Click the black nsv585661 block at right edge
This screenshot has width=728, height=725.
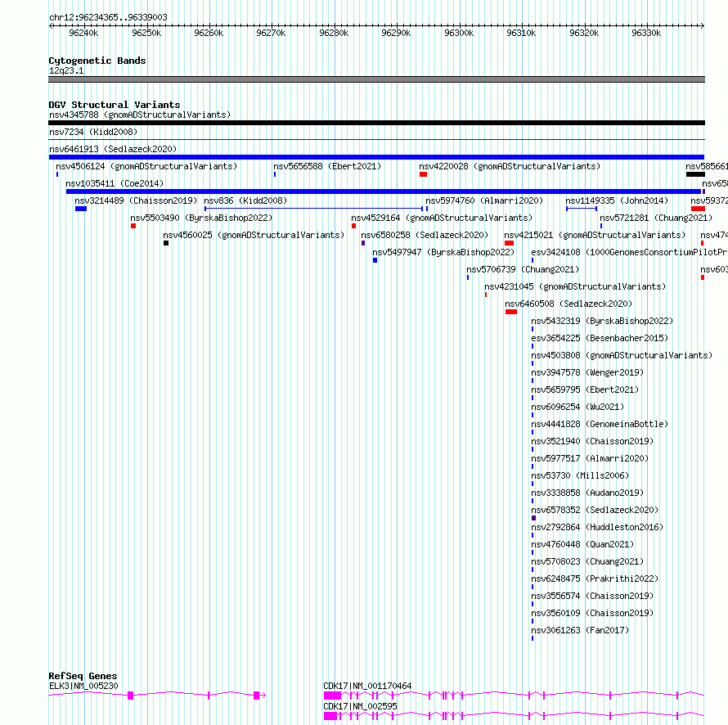[x=695, y=174]
